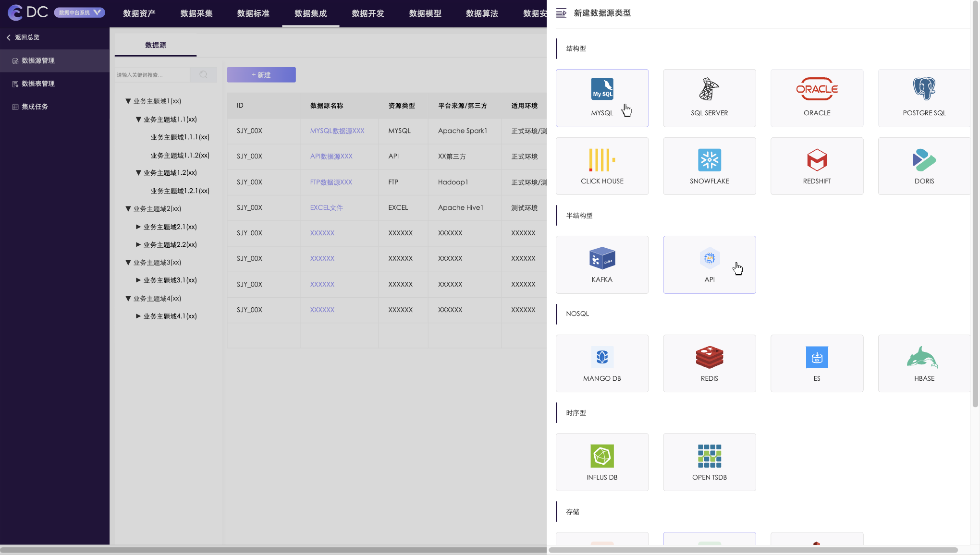Select the API data source icon

(x=709, y=258)
